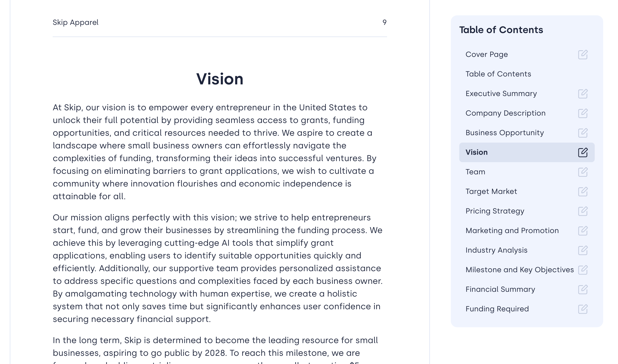Click the edit icon beside Pricing Strategy
Screen dimensions: 618x364
(x=583, y=211)
